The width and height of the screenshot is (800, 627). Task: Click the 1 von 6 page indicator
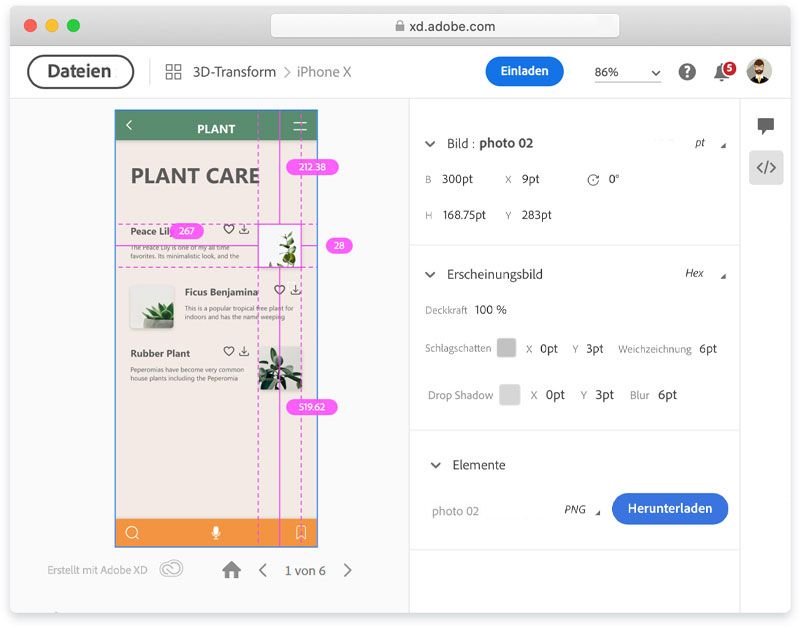305,570
